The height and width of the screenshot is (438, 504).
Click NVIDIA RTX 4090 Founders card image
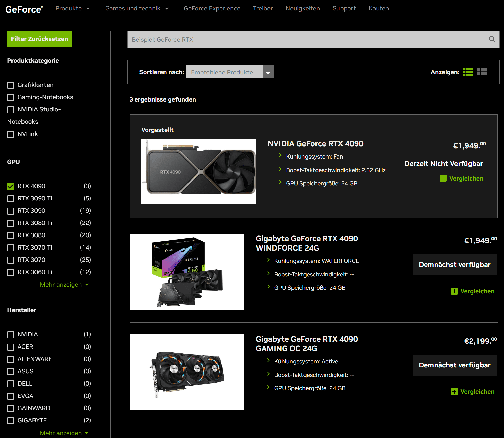[x=199, y=171]
